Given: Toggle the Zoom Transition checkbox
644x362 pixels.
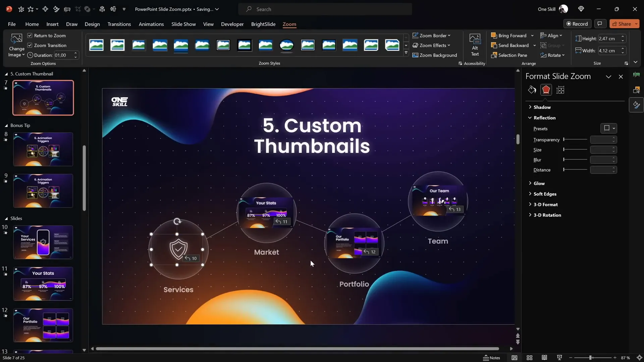Looking at the screenshot, I should (30, 45).
